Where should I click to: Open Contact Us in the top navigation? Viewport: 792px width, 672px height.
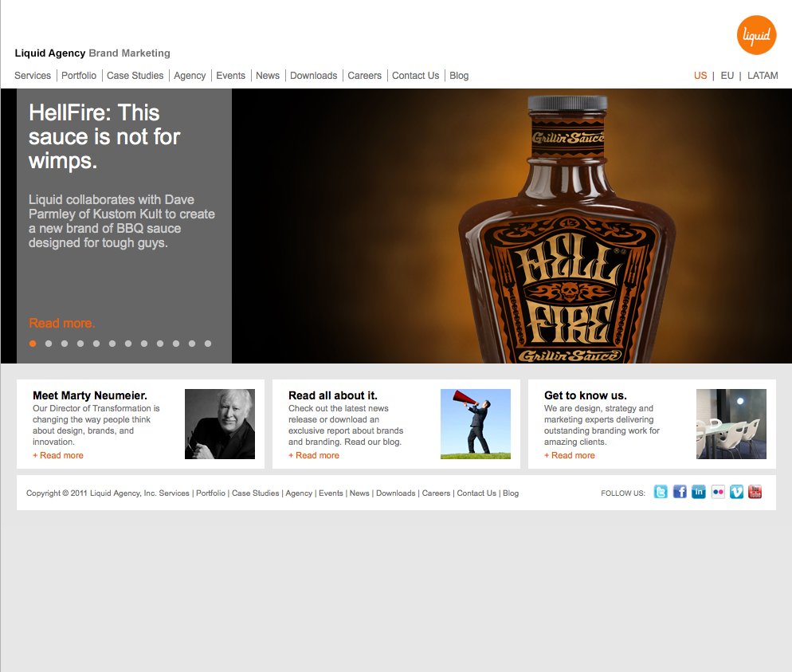click(x=416, y=75)
